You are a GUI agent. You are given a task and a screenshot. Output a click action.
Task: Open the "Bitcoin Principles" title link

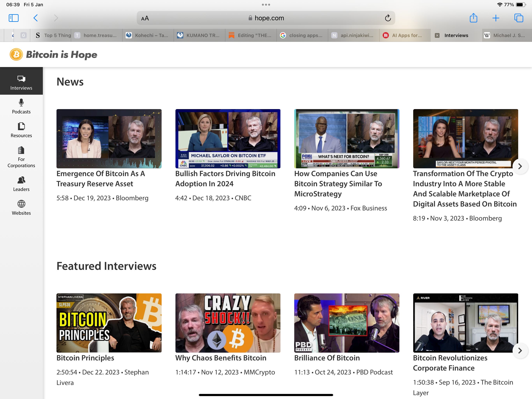point(85,358)
